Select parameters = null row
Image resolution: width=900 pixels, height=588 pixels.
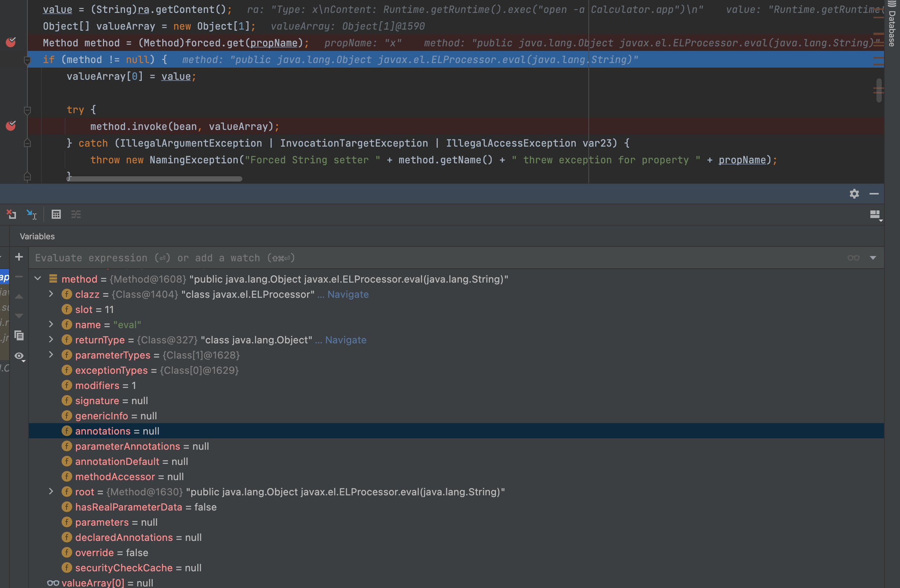click(456, 522)
